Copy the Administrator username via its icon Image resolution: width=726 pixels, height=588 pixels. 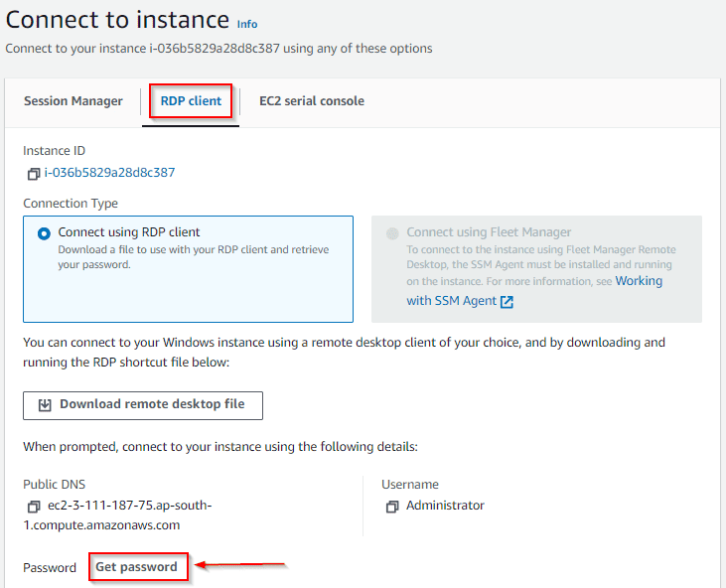tap(392, 507)
